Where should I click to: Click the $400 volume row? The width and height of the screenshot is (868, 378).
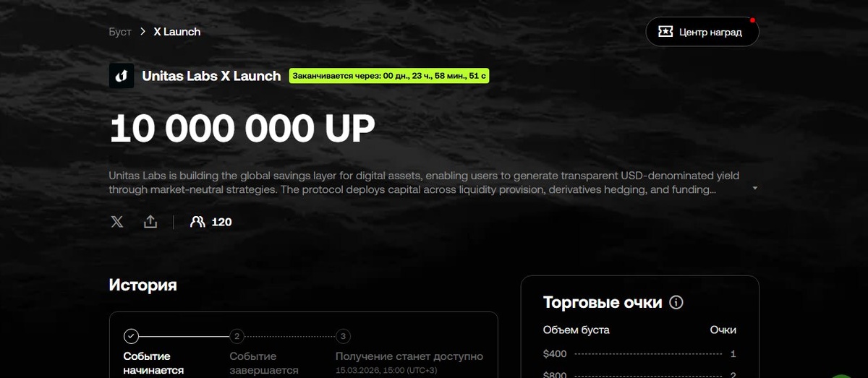(x=639, y=354)
